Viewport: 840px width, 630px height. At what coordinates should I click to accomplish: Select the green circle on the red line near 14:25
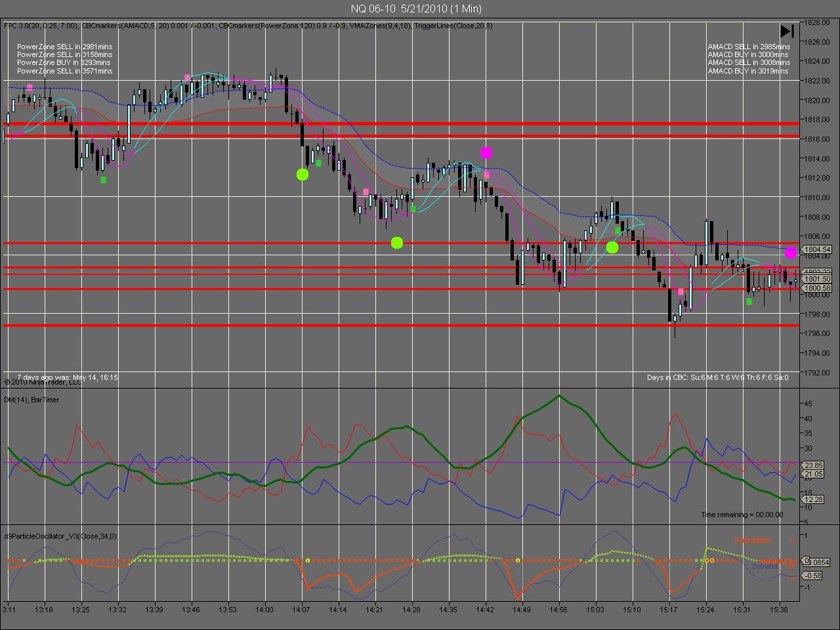coord(396,243)
